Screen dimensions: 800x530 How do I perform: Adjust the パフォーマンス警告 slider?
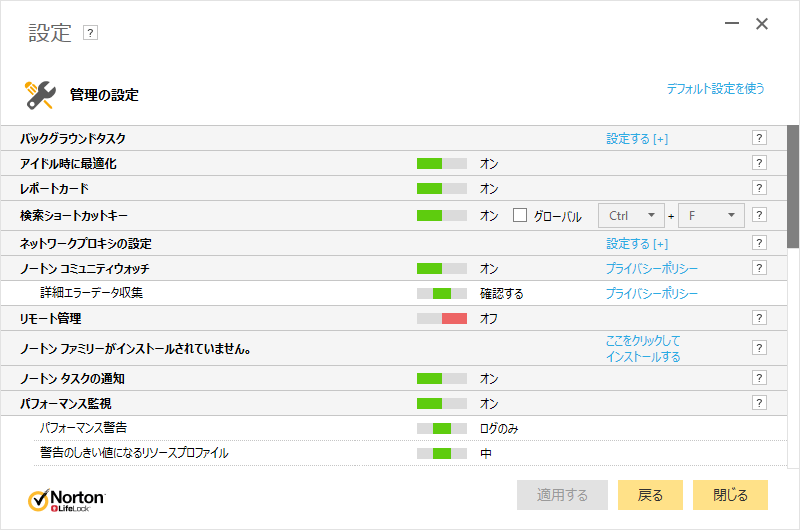click(x=441, y=428)
